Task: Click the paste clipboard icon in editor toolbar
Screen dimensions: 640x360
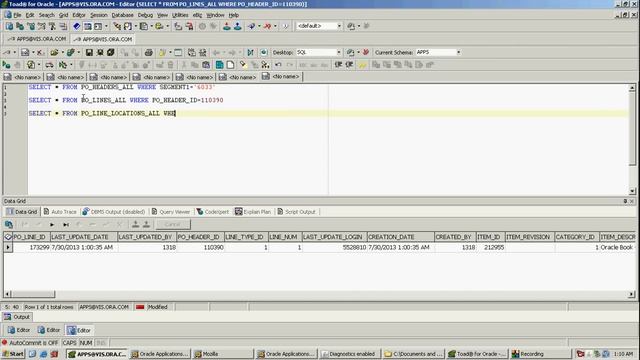Action: pyautogui.click(x=206, y=65)
